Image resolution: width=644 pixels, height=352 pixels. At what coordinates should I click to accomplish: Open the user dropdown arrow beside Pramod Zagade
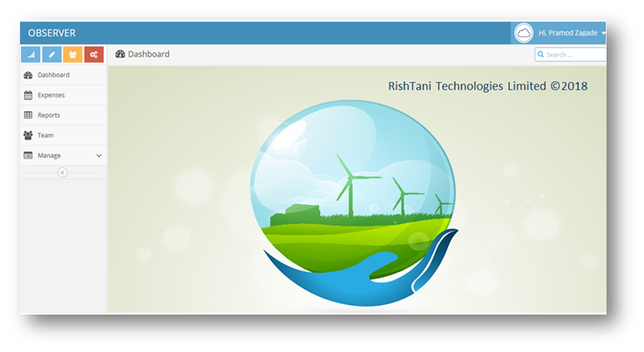pos(604,33)
